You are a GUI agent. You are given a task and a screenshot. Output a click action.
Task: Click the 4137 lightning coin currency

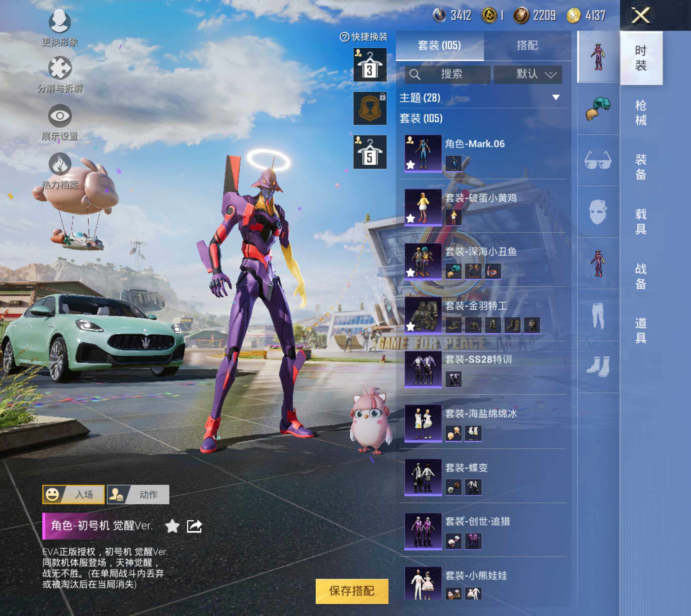click(573, 15)
